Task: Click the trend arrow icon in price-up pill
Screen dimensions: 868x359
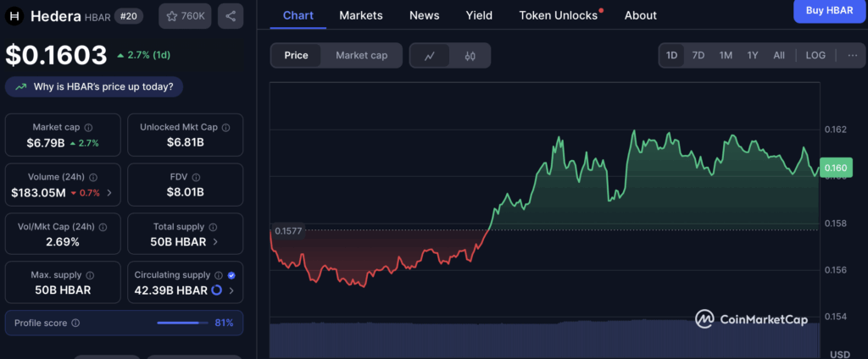Action: pos(21,87)
